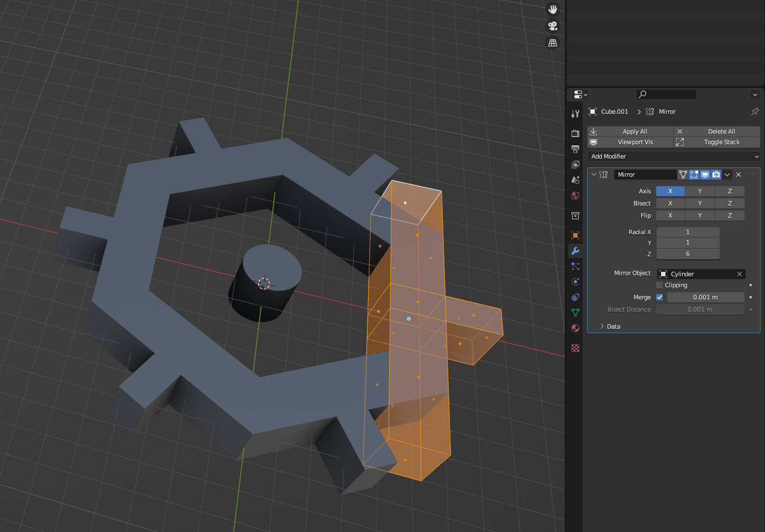Uncheck the Merge checkbox

pyautogui.click(x=659, y=297)
